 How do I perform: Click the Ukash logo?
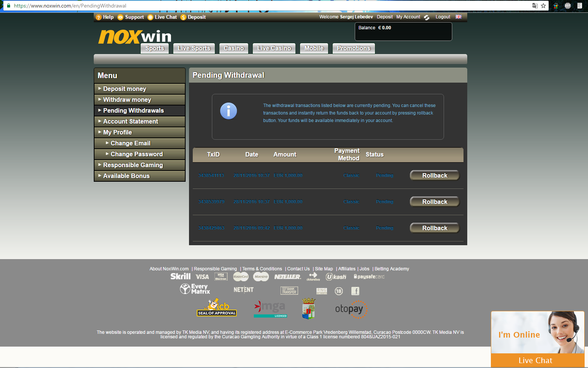tap(336, 277)
